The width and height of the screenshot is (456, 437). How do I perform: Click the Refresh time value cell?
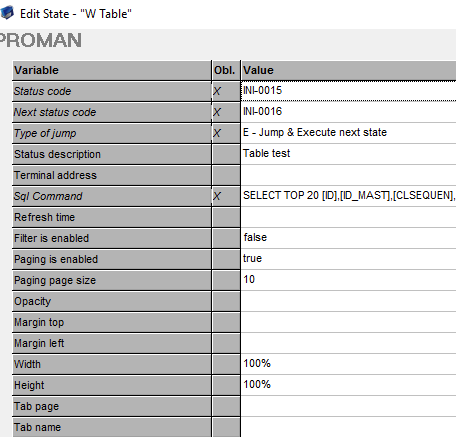pos(348,217)
